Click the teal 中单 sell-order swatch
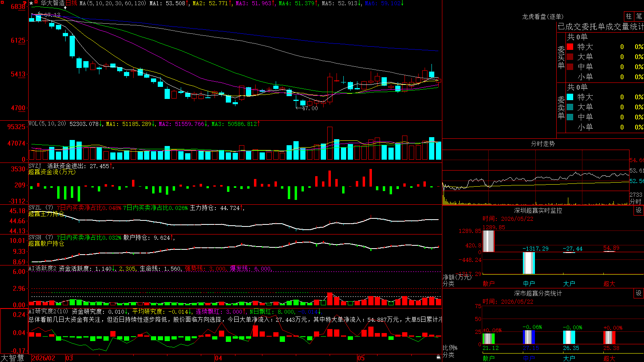644x362 pixels. point(570,117)
